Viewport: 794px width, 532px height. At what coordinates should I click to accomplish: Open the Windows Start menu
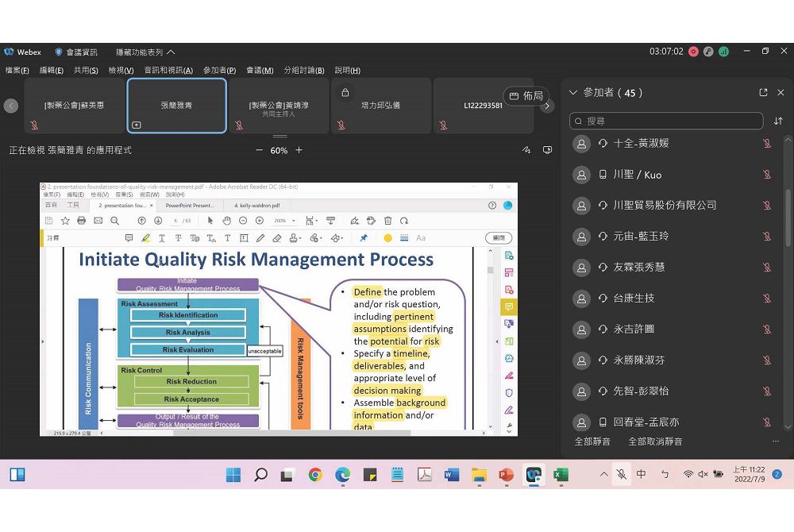pyautogui.click(x=233, y=475)
